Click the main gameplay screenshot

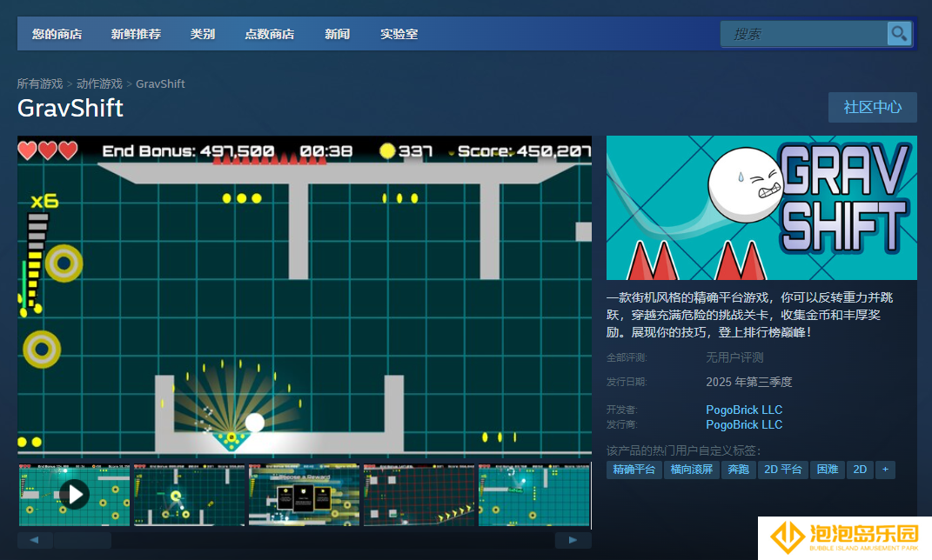point(305,296)
